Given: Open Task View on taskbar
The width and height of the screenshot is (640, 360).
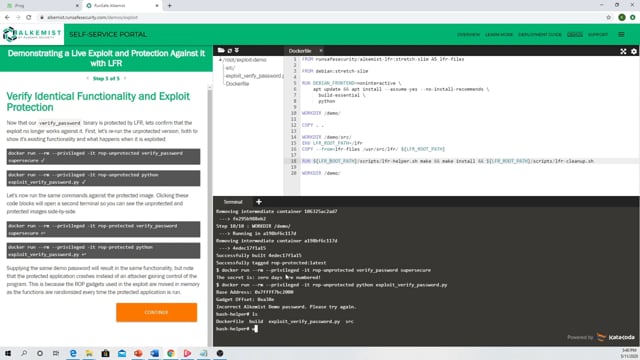Looking at the screenshot, I should [56, 353].
